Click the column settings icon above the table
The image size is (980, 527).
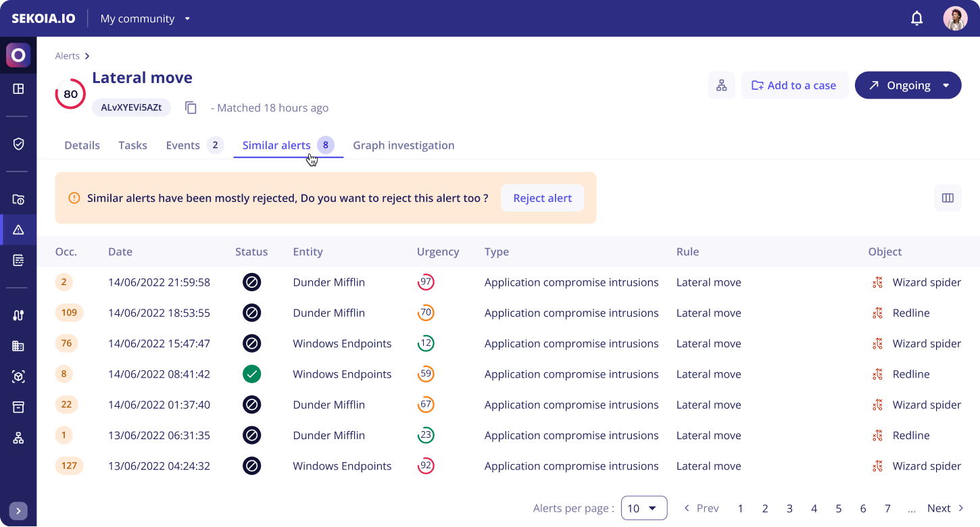point(948,198)
